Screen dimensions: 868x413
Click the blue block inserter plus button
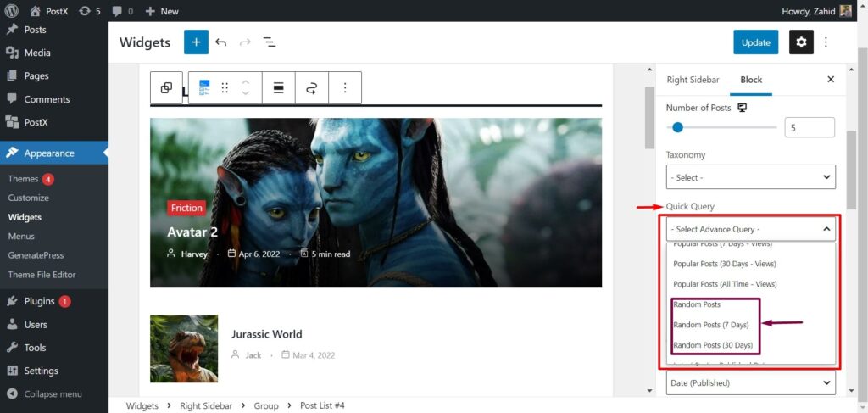pos(196,42)
